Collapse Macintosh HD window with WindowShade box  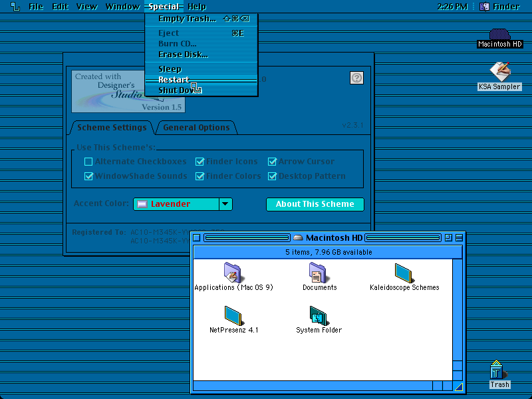459,238
